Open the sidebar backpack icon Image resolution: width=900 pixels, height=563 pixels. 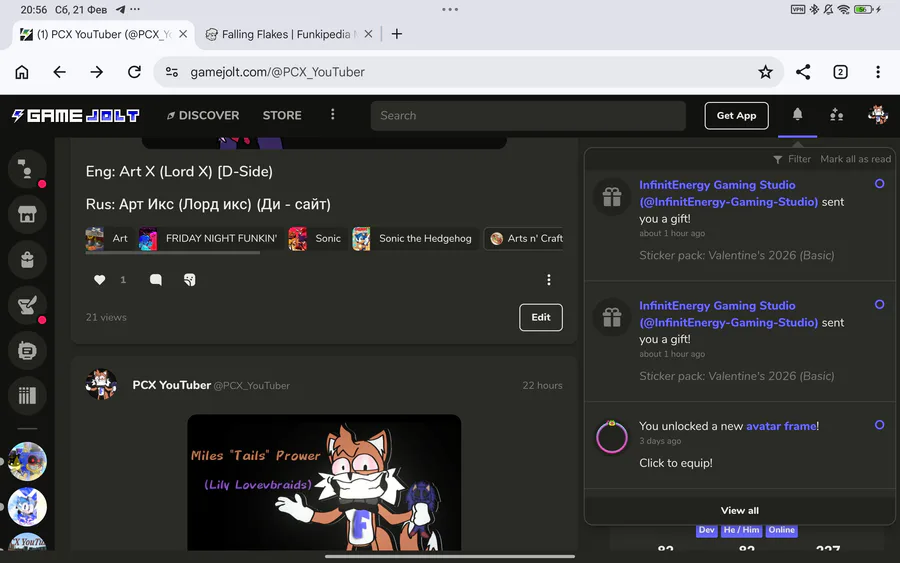(27, 259)
